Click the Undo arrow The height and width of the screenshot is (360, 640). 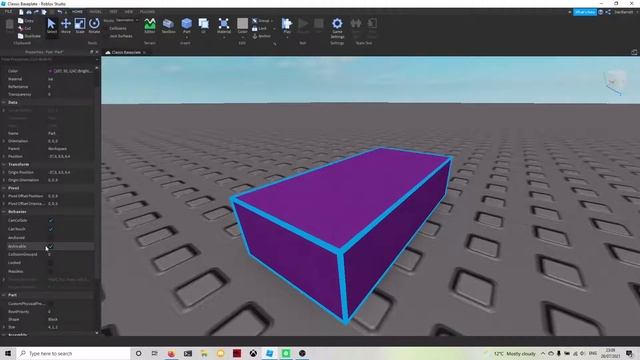click(60, 12)
